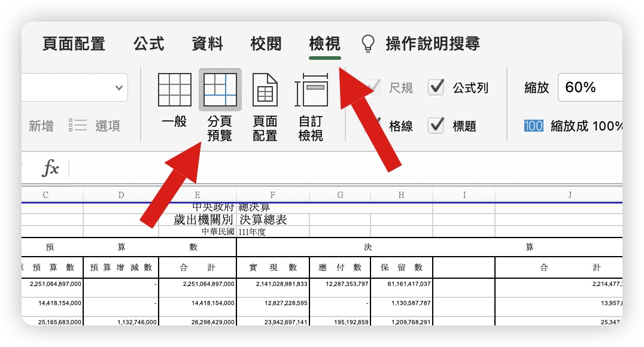Open Custom Views (自訂檢視)

(x=311, y=106)
